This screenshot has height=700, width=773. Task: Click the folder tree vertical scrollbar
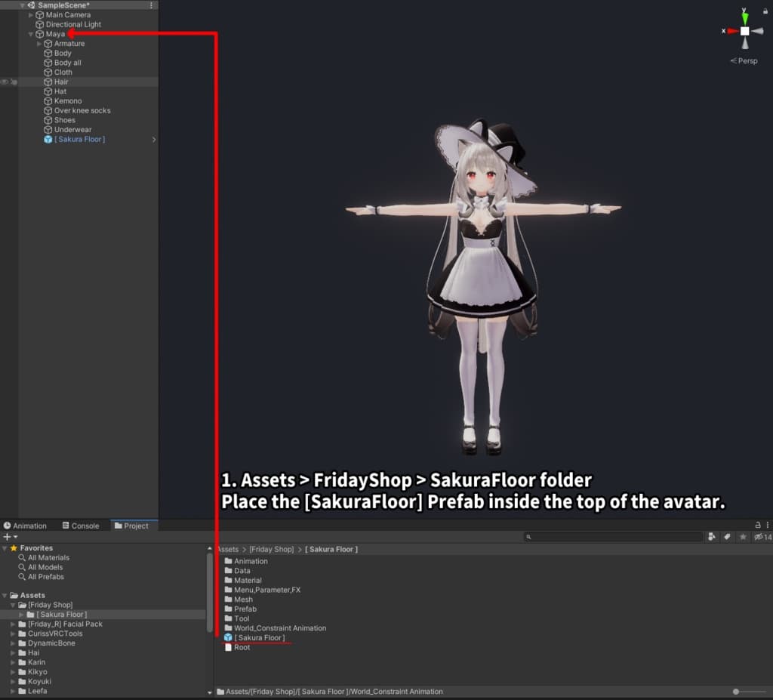(210, 593)
